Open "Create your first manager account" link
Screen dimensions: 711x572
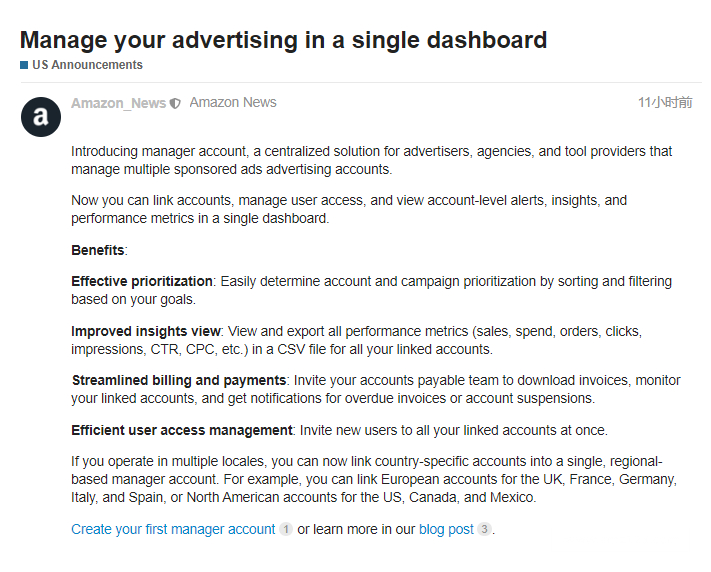pos(173,529)
